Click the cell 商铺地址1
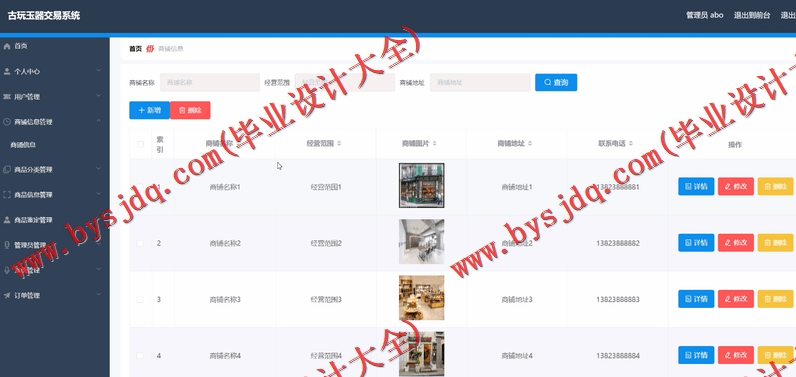 (517, 187)
